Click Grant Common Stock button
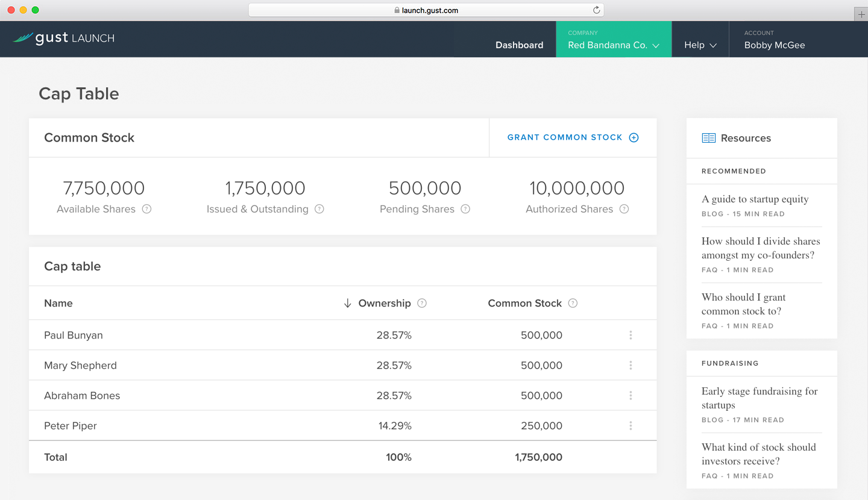This screenshot has width=868, height=500. (x=573, y=137)
